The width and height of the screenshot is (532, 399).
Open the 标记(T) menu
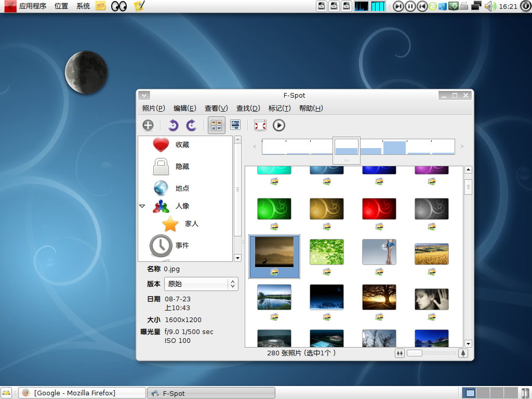click(x=280, y=108)
